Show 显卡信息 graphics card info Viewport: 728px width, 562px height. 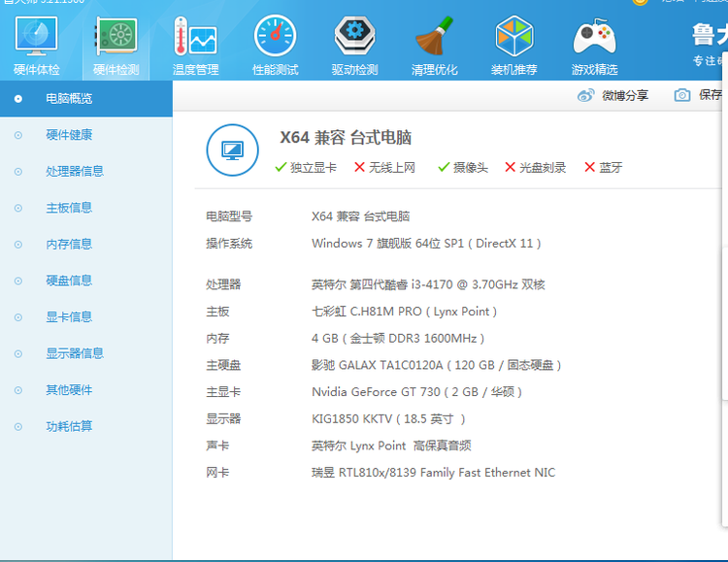click(69, 316)
